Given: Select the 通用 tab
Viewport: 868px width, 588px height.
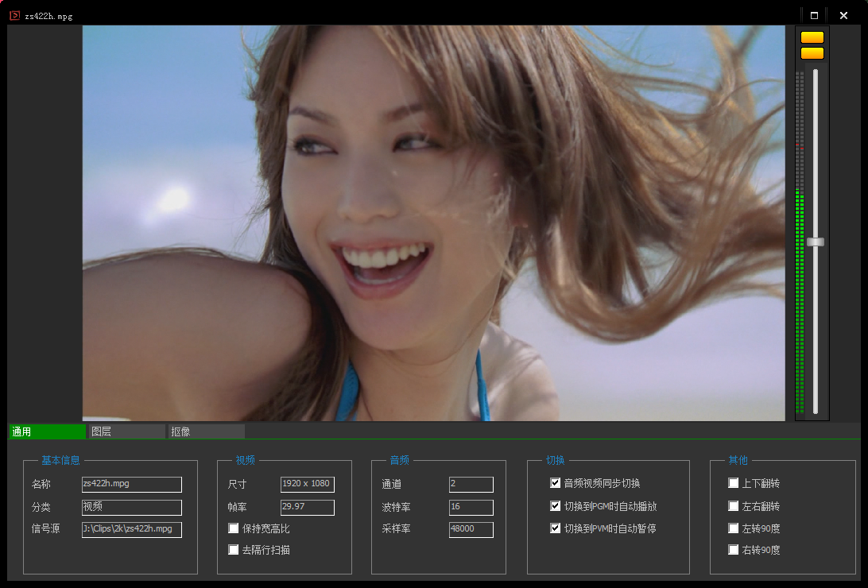Looking at the screenshot, I should coord(46,431).
